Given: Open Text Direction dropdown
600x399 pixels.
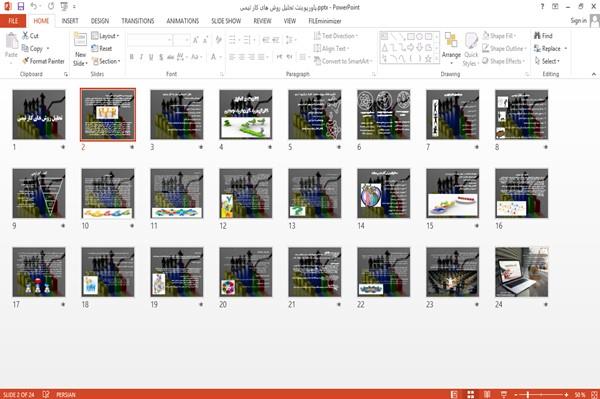Looking at the screenshot, I should pyautogui.click(x=336, y=36).
